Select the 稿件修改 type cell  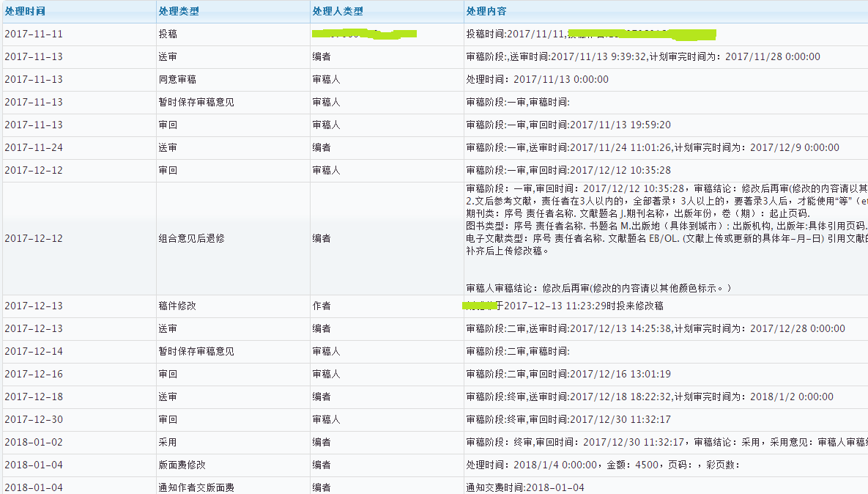coord(177,306)
